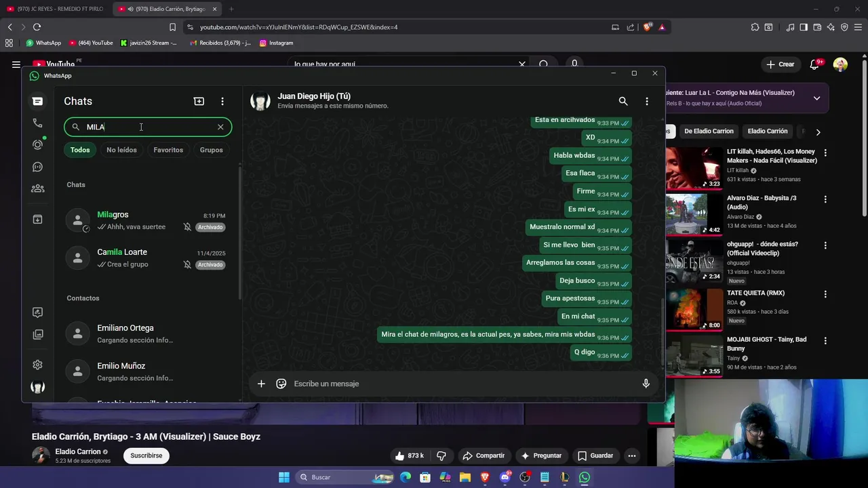Screen dimensions: 868x488
Task: Open your WhatsApp profile avatar in sidebar
Action: pos(37,387)
